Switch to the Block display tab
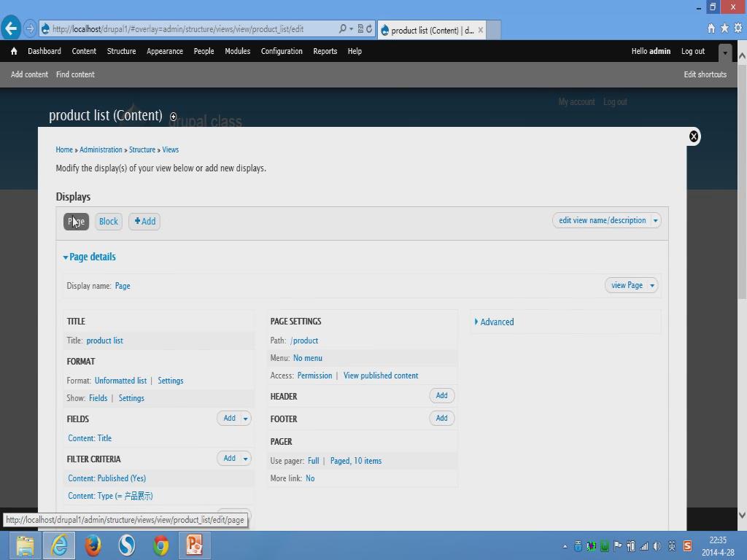The image size is (747, 560). (109, 222)
